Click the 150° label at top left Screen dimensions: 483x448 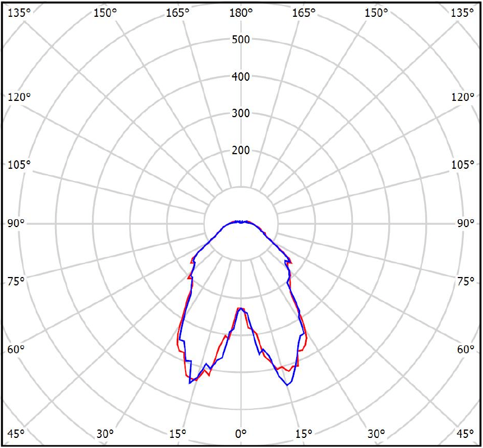click(105, 13)
